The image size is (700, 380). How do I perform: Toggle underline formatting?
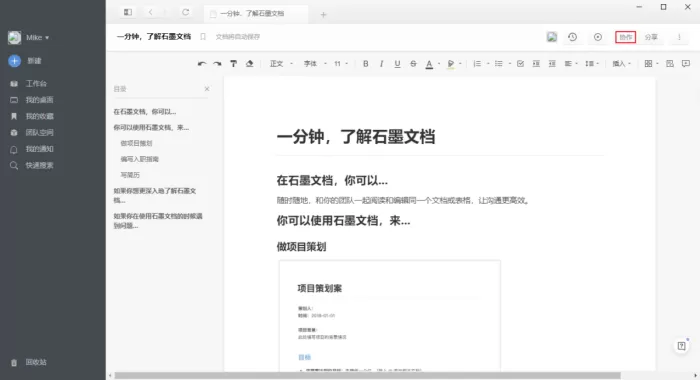click(x=397, y=64)
